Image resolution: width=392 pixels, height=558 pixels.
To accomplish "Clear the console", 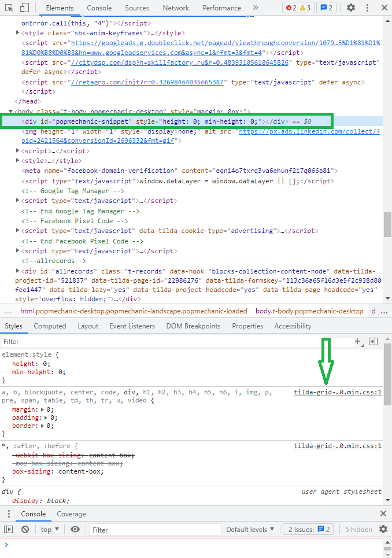I will [x=25, y=530].
